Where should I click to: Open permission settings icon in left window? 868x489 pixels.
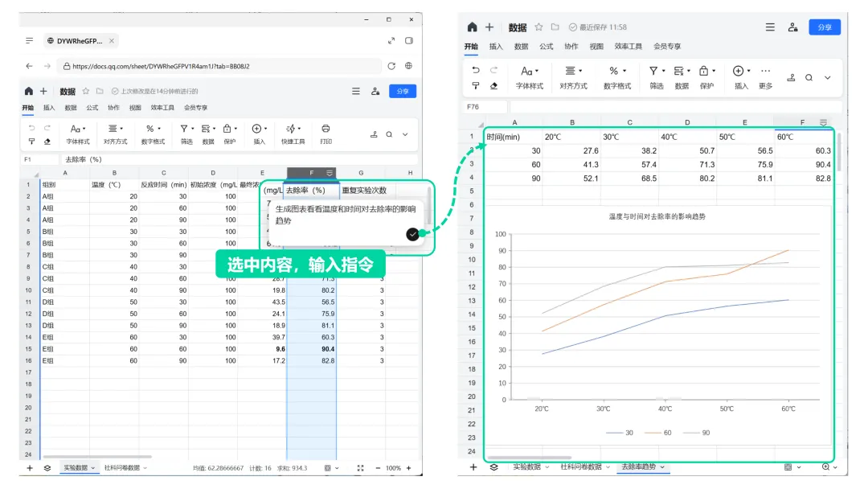375,92
